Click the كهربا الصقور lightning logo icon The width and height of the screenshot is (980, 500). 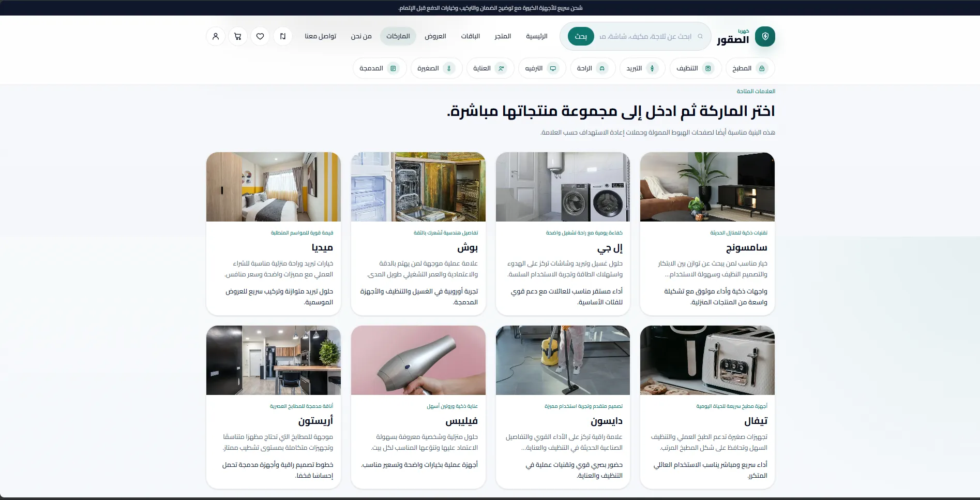coord(765,36)
